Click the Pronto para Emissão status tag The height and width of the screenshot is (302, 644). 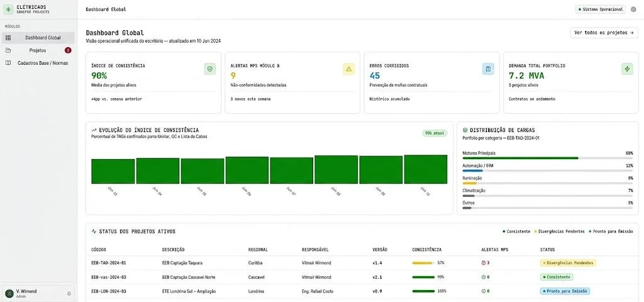click(565, 291)
